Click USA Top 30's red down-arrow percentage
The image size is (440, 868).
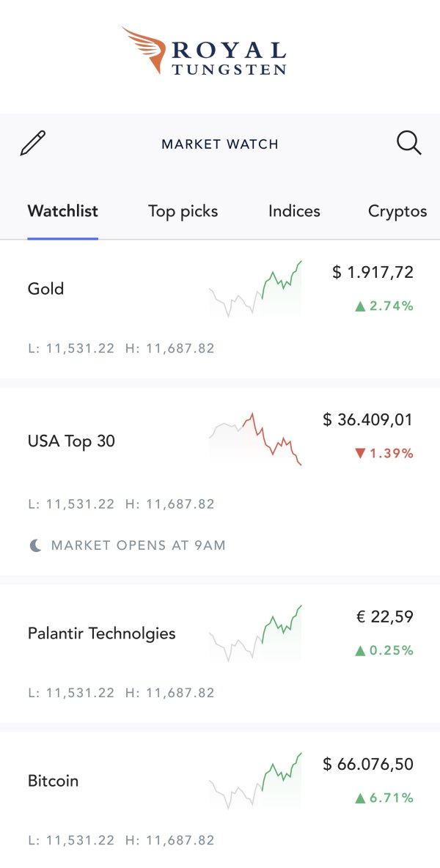(x=384, y=453)
